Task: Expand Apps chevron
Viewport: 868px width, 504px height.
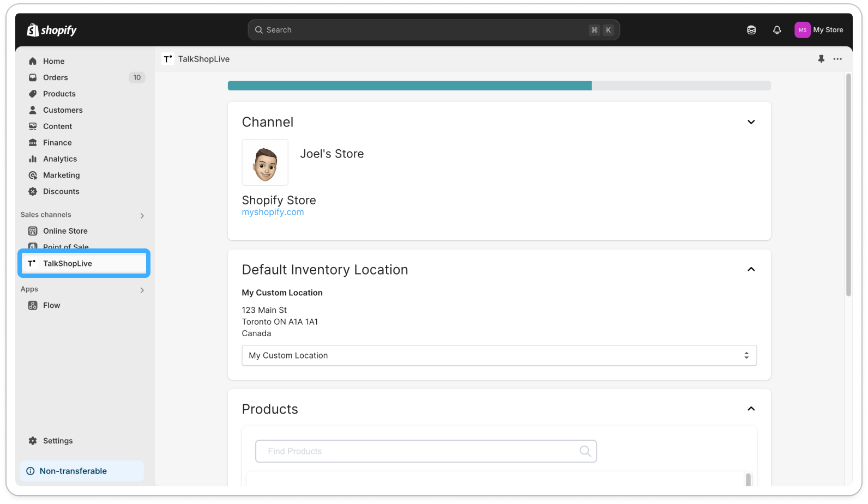Action: (x=142, y=290)
